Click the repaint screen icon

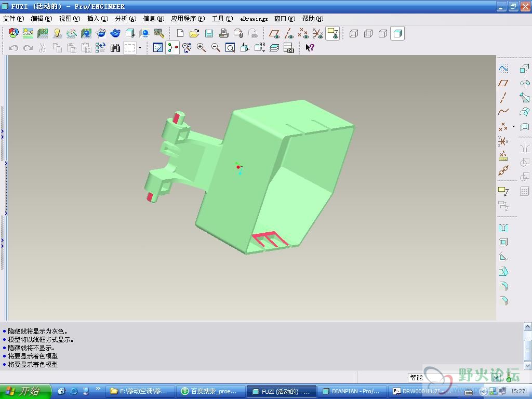158,48
